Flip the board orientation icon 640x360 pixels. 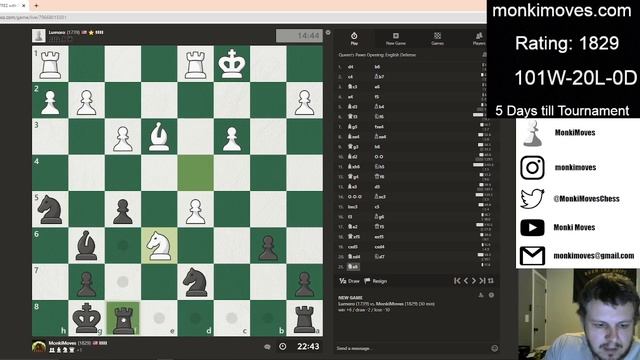(491, 281)
